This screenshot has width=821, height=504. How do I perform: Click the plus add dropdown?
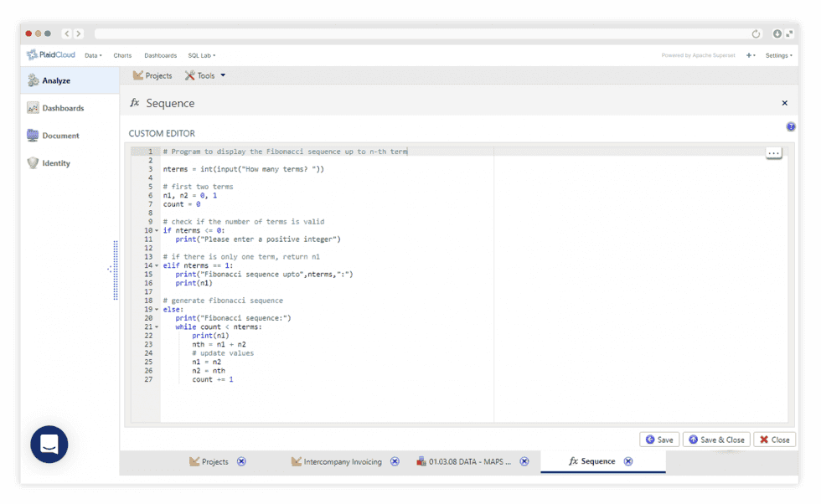(x=751, y=55)
